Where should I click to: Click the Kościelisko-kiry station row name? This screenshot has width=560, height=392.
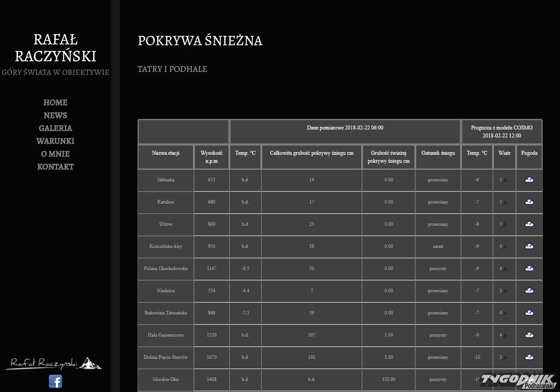[166, 246]
